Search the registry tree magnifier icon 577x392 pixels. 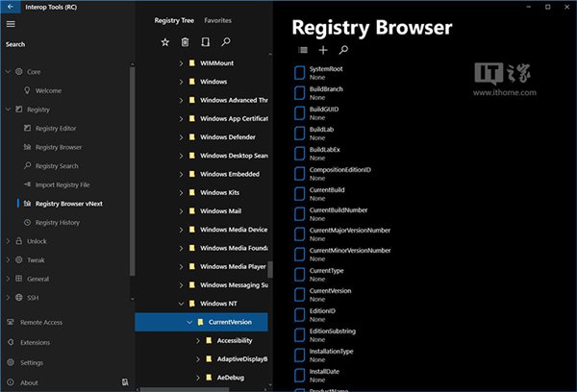click(226, 42)
